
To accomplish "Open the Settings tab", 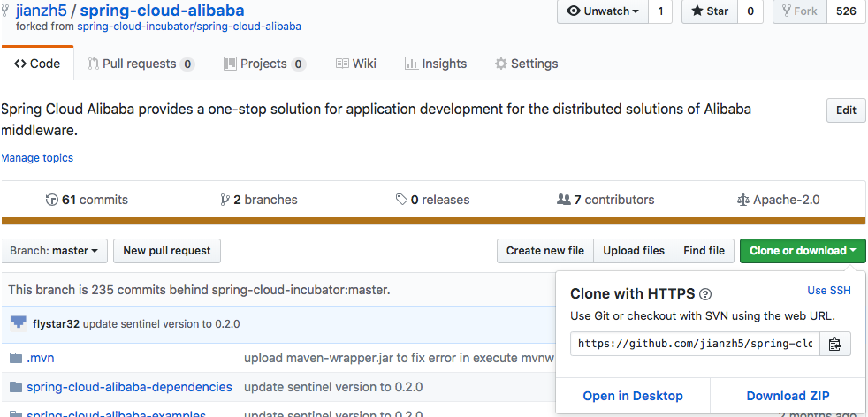I will click(x=526, y=64).
